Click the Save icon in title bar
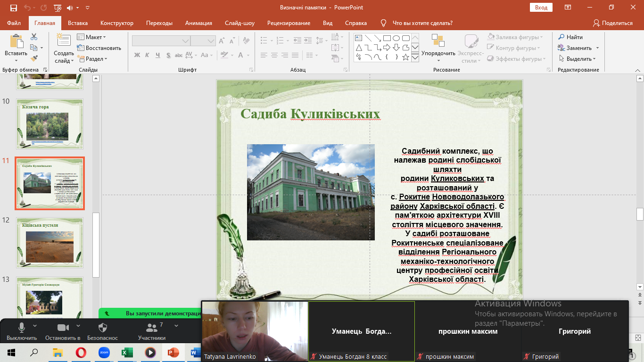 tap(14, 8)
